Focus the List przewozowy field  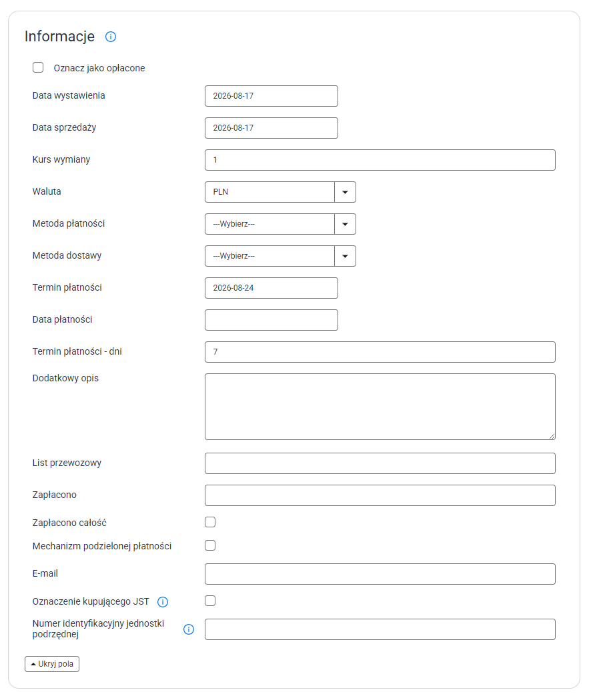coord(380,463)
